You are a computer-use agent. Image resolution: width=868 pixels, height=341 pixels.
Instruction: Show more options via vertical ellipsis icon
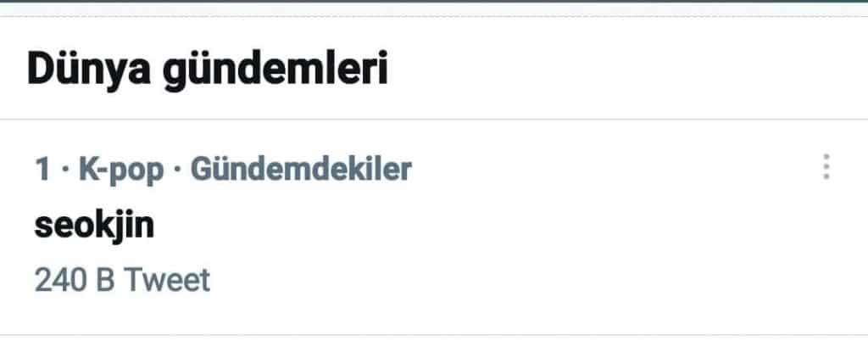tap(826, 166)
